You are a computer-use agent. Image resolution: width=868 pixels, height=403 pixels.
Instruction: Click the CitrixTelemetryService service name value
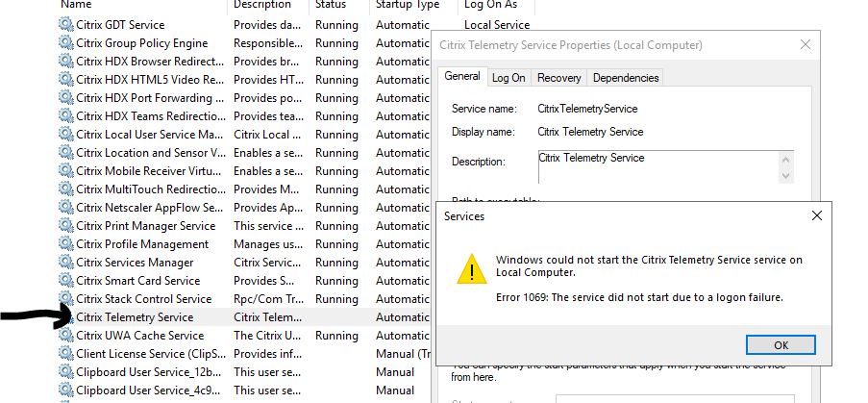tap(587, 109)
